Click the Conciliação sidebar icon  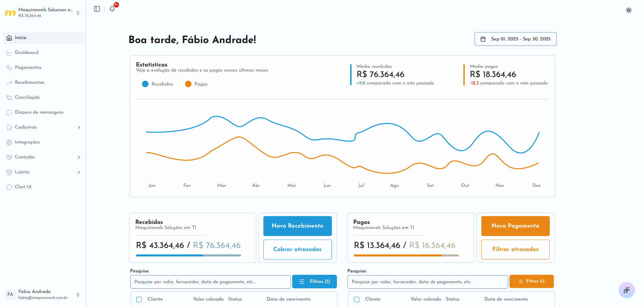point(9,97)
